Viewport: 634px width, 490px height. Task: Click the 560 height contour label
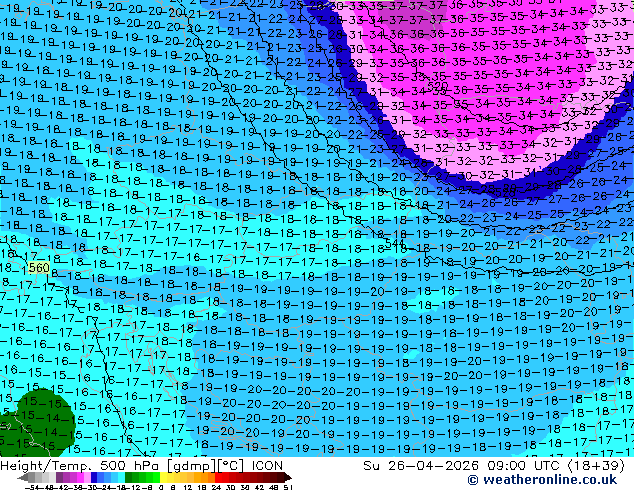39,268
